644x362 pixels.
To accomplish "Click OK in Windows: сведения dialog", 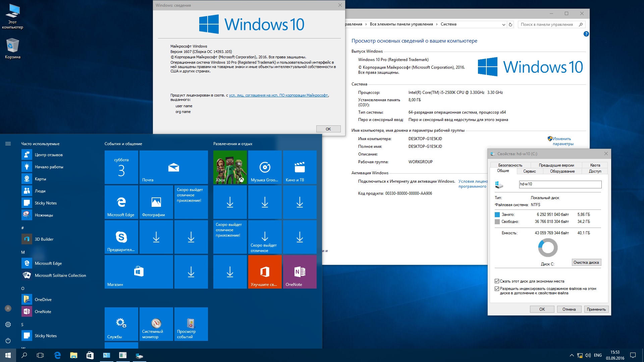I will pos(328,129).
